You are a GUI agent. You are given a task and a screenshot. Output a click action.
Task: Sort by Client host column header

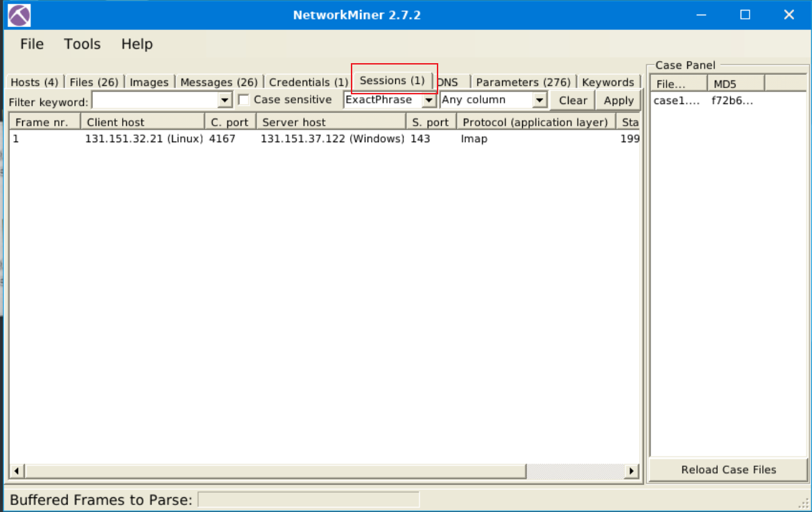pyautogui.click(x=142, y=122)
